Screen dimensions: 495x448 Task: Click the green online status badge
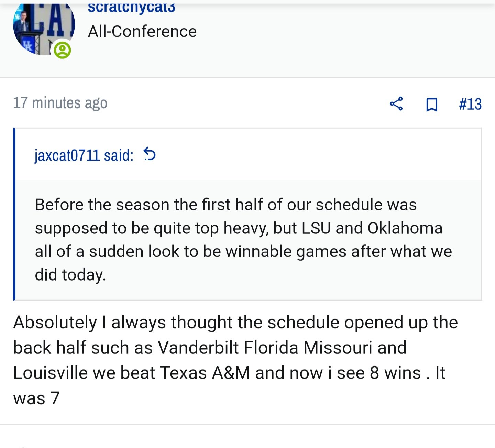(x=63, y=50)
